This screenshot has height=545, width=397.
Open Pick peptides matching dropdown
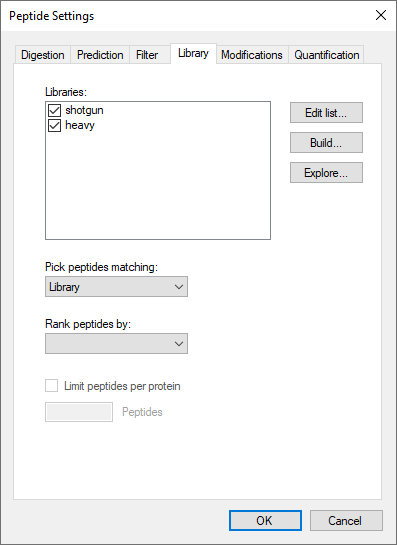116,287
